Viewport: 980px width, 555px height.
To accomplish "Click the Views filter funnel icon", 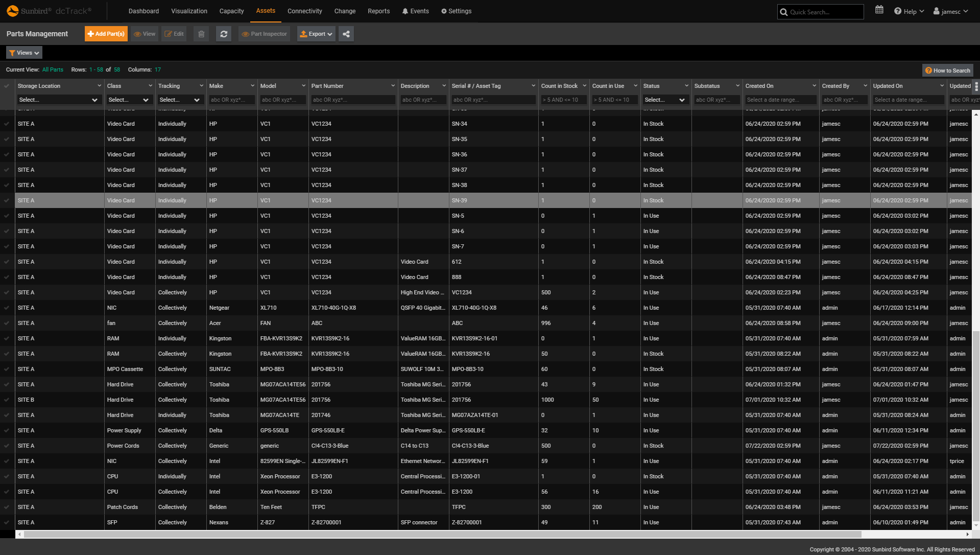I will click(x=13, y=53).
